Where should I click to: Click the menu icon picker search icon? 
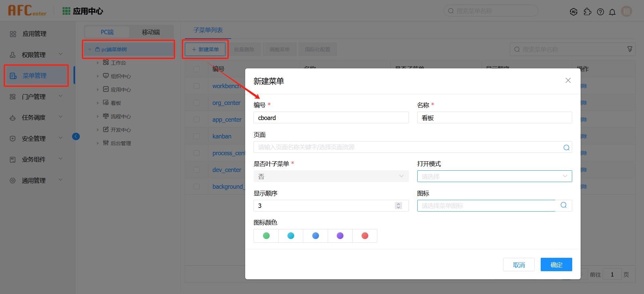(x=563, y=205)
